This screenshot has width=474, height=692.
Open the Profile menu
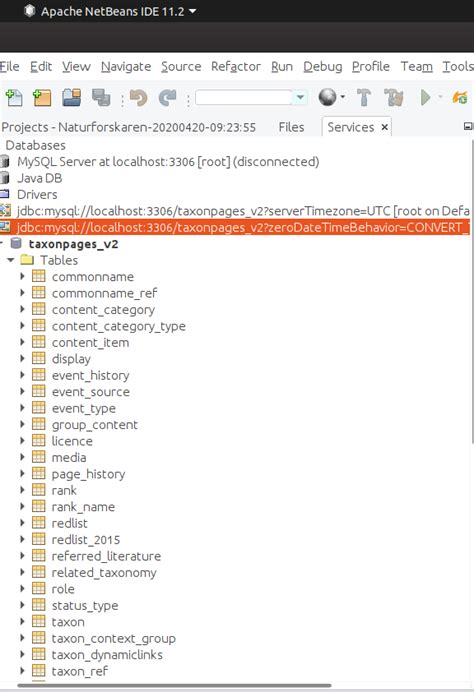[371, 67]
